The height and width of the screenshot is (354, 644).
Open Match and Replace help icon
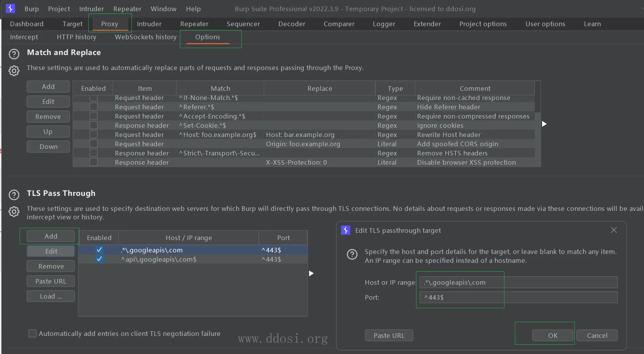[x=14, y=54]
